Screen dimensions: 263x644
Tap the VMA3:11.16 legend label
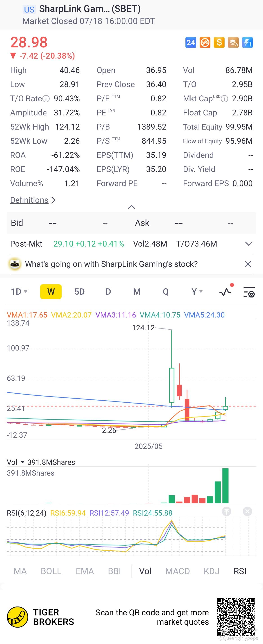pos(116,315)
